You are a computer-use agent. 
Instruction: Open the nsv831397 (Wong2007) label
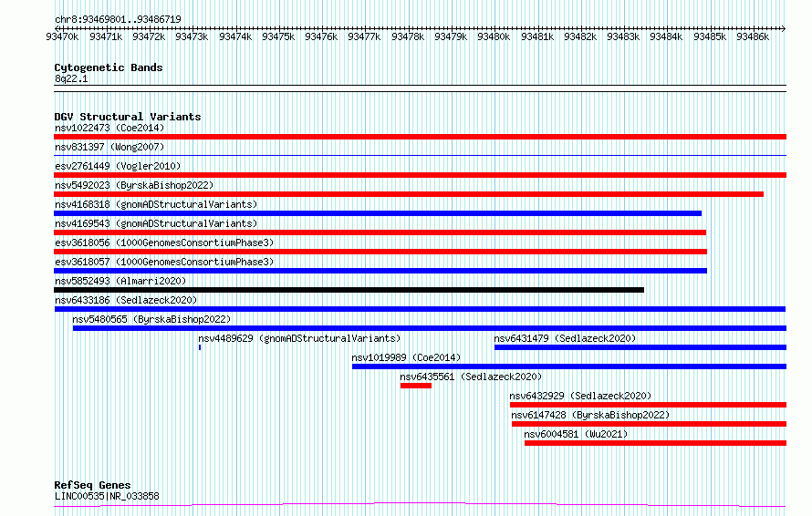[x=109, y=147]
